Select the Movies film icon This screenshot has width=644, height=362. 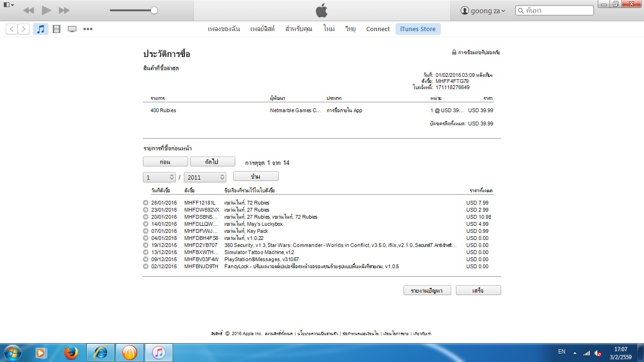pyautogui.click(x=57, y=29)
